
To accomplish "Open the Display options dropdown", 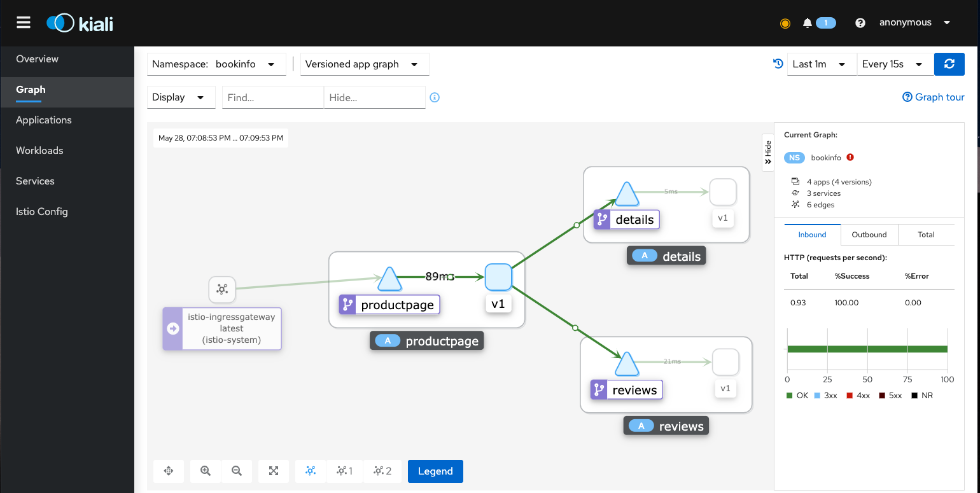I will 181,97.
